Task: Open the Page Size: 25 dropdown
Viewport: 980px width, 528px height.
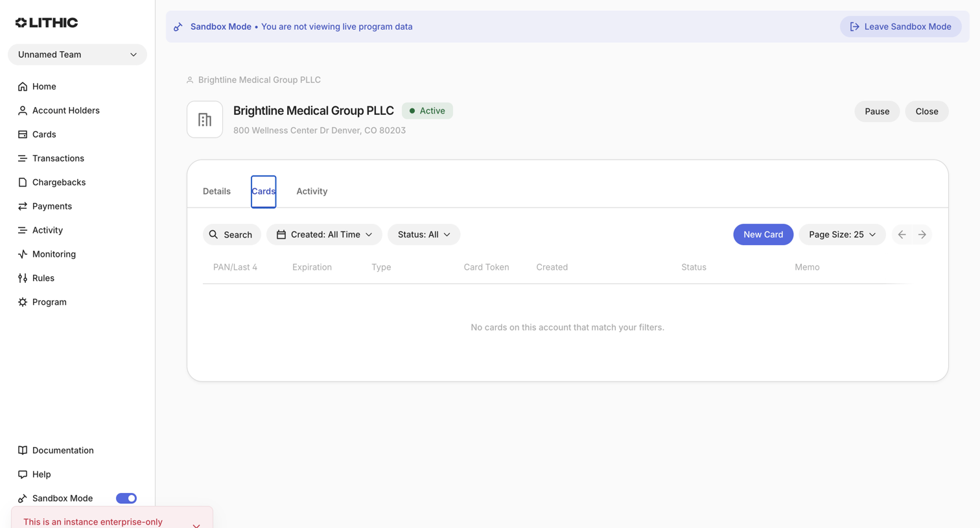Action: pyautogui.click(x=842, y=234)
